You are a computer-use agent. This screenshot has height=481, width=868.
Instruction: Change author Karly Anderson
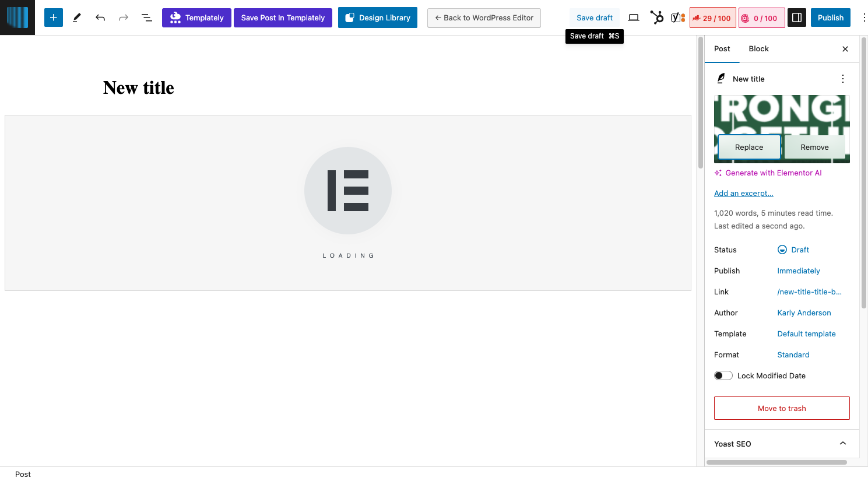[804, 313]
